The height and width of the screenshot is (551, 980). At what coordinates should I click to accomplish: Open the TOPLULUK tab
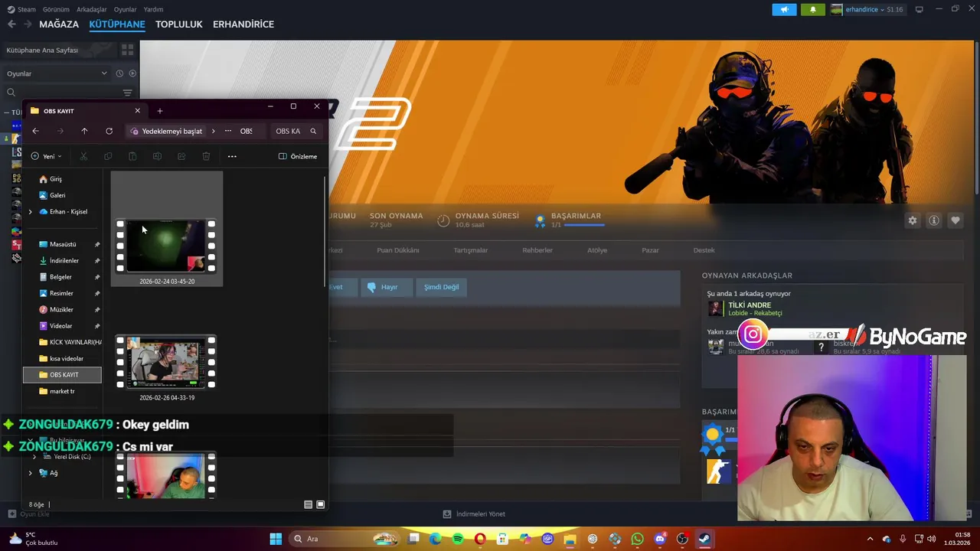[x=178, y=24]
